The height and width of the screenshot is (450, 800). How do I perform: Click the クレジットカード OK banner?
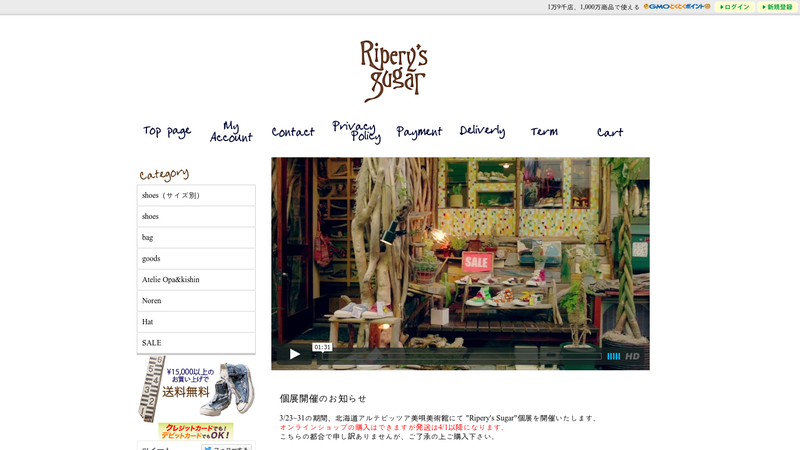click(x=196, y=432)
